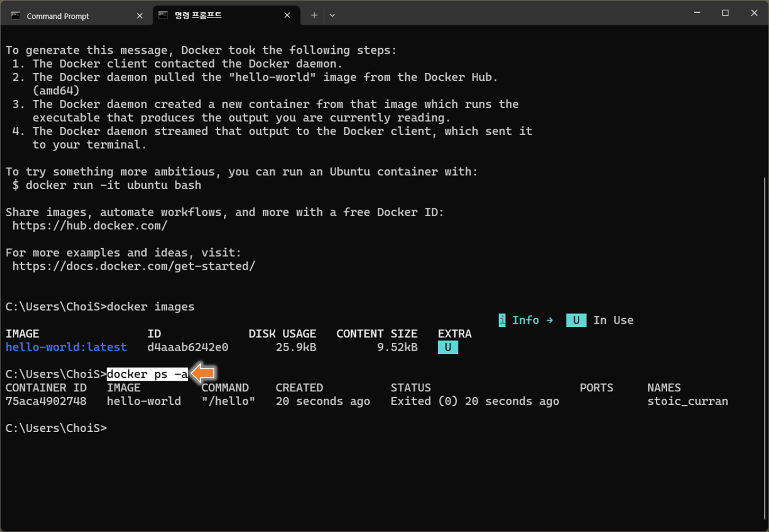Screen dimensions: 769x532
Task: Click the 25.9kB disk usage value
Action: (x=296, y=347)
